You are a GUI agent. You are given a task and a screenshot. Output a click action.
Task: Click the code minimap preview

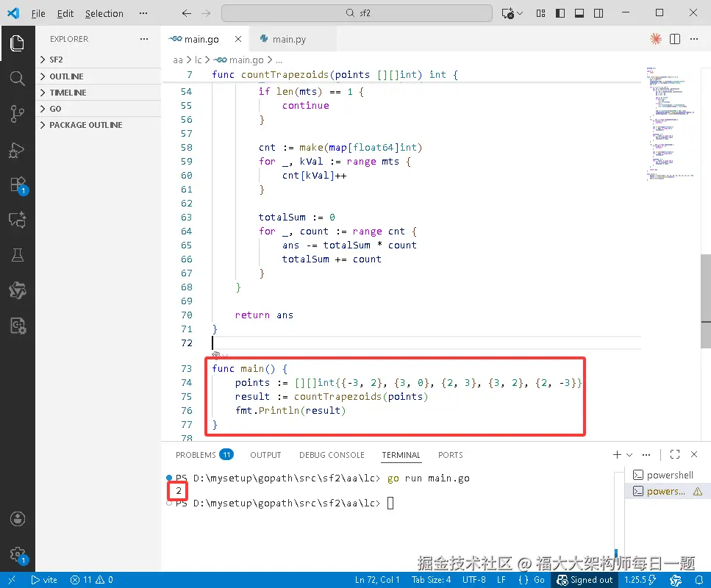tap(671, 123)
